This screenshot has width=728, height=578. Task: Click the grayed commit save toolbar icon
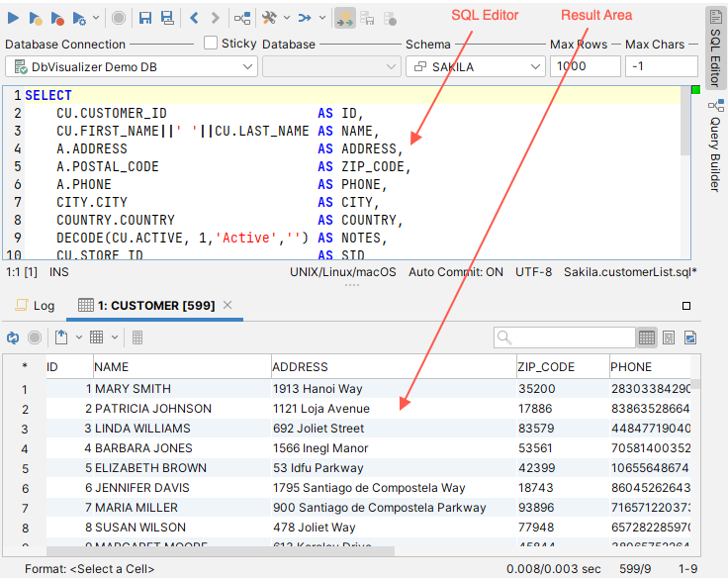tap(367, 19)
